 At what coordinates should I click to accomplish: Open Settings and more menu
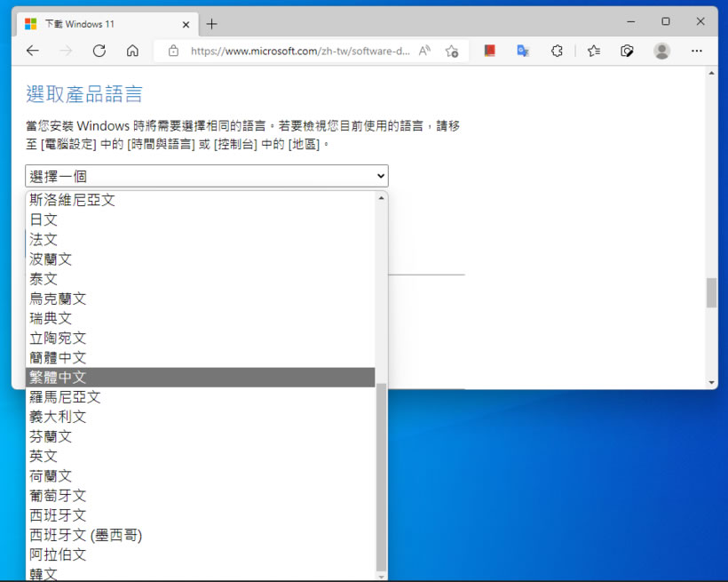pyautogui.click(x=696, y=51)
